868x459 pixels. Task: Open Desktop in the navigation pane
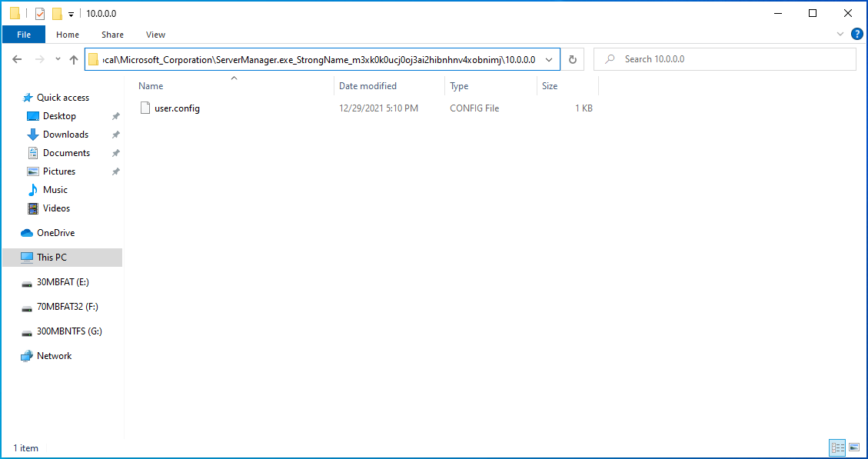point(59,116)
